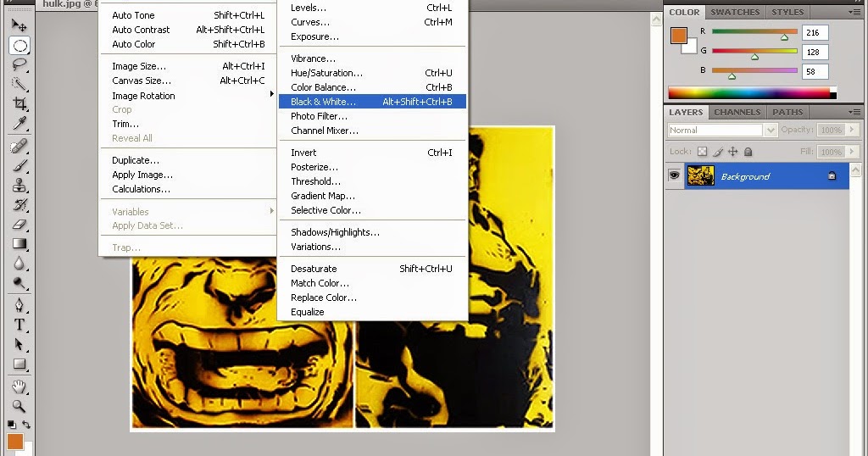Swap foreground and background colors in toolbar
The height and width of the screenshot is (456, 868).
[x=26, y=425]
